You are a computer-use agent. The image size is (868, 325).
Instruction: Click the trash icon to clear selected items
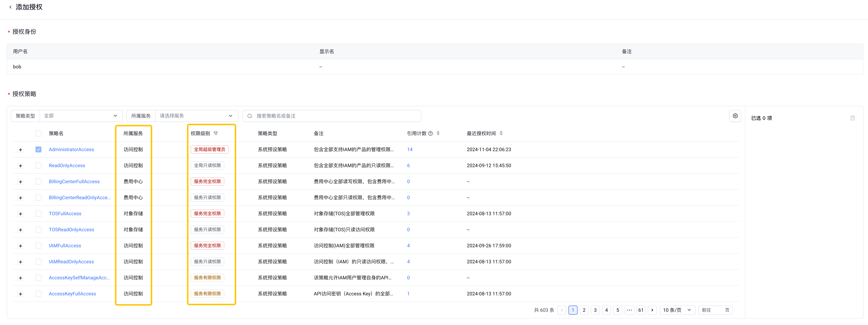click(853, 118)
